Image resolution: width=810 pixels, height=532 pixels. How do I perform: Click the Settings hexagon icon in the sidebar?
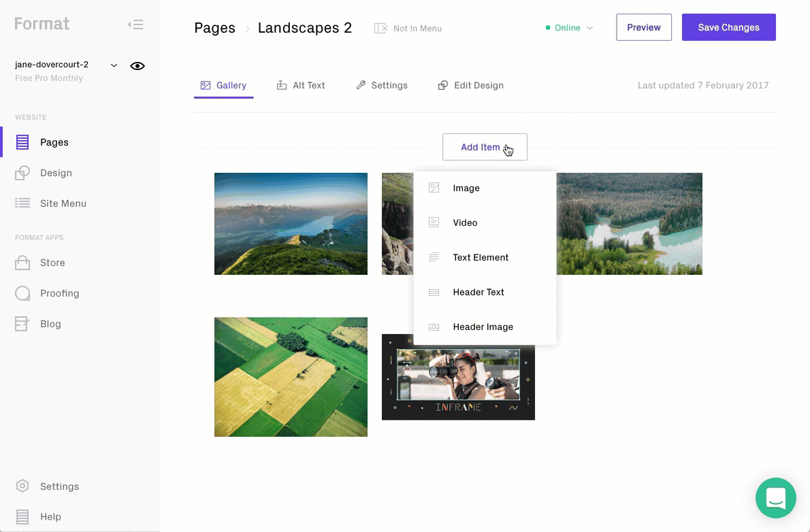tap(22, 486)
